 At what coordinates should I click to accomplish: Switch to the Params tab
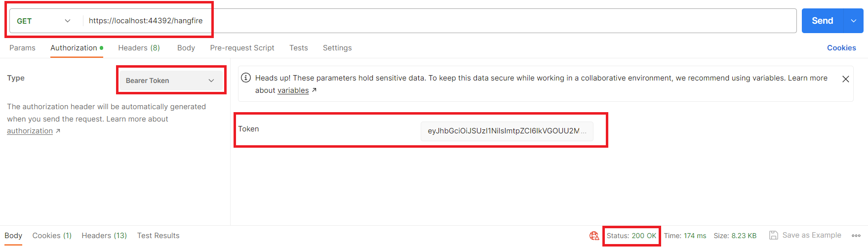click(x=22, y=48)
